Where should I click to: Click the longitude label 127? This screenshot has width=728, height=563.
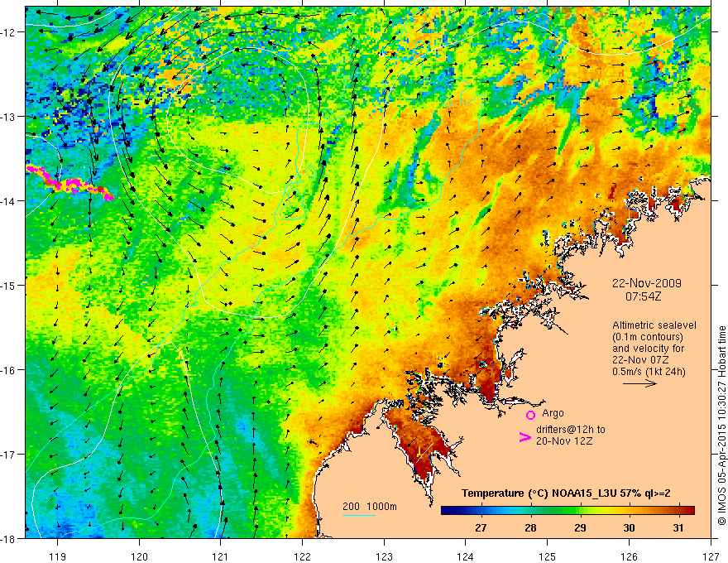coord(711,556)
